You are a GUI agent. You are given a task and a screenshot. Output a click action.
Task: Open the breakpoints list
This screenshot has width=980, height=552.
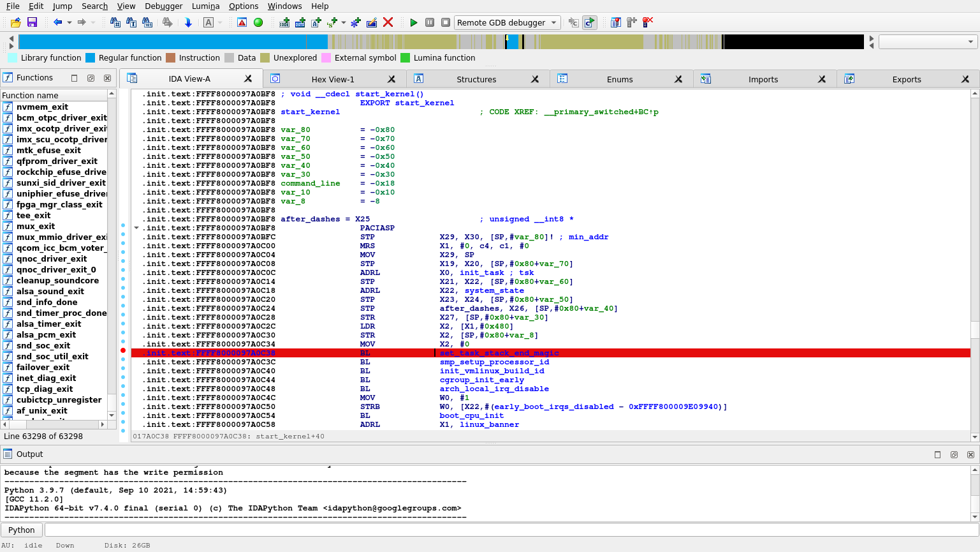tap(615, 22)
